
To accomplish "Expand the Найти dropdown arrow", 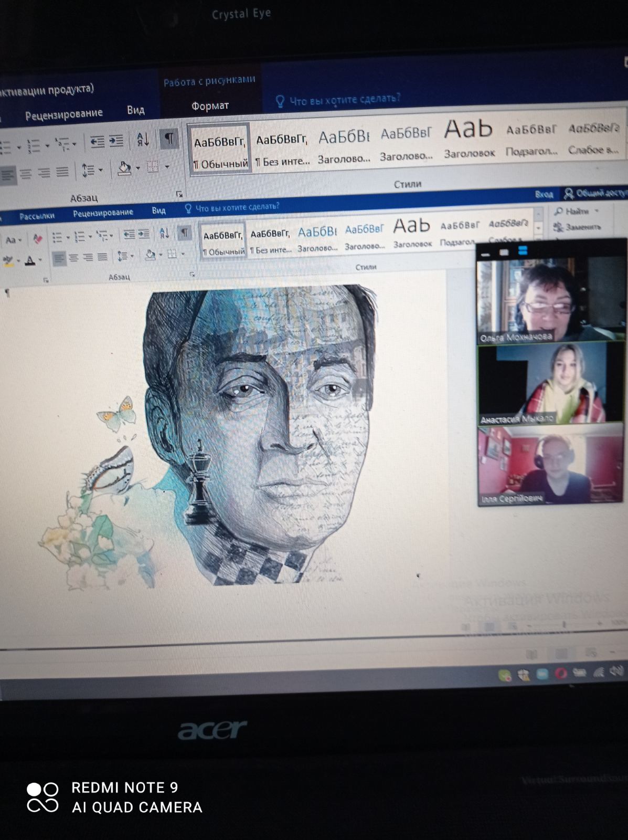I will [597, 211].
